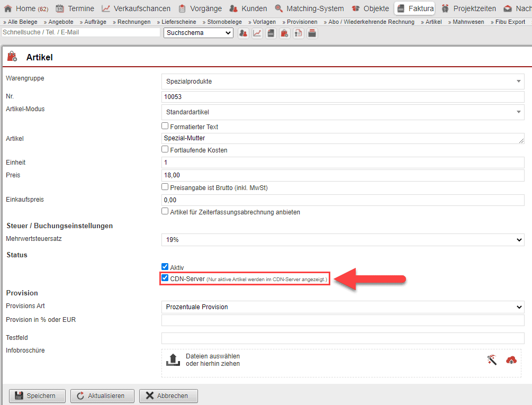Click the Schnellsuche search field

point(80,32)
